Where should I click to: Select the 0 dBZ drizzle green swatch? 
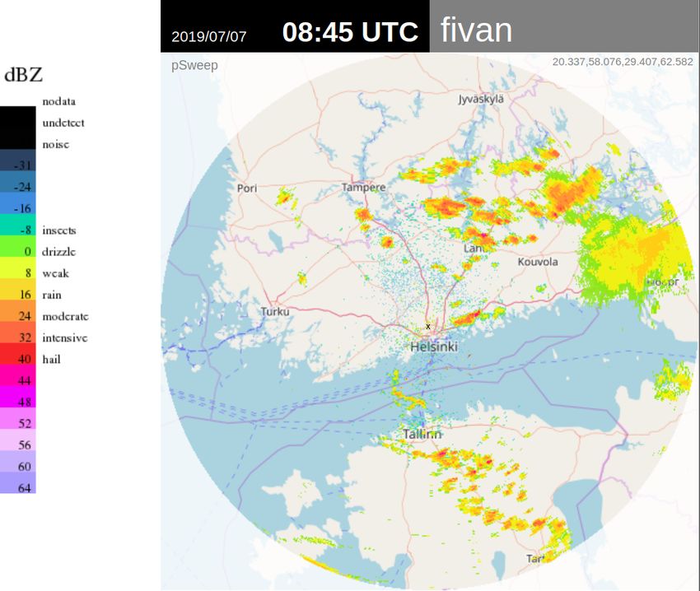click(18, 246)
